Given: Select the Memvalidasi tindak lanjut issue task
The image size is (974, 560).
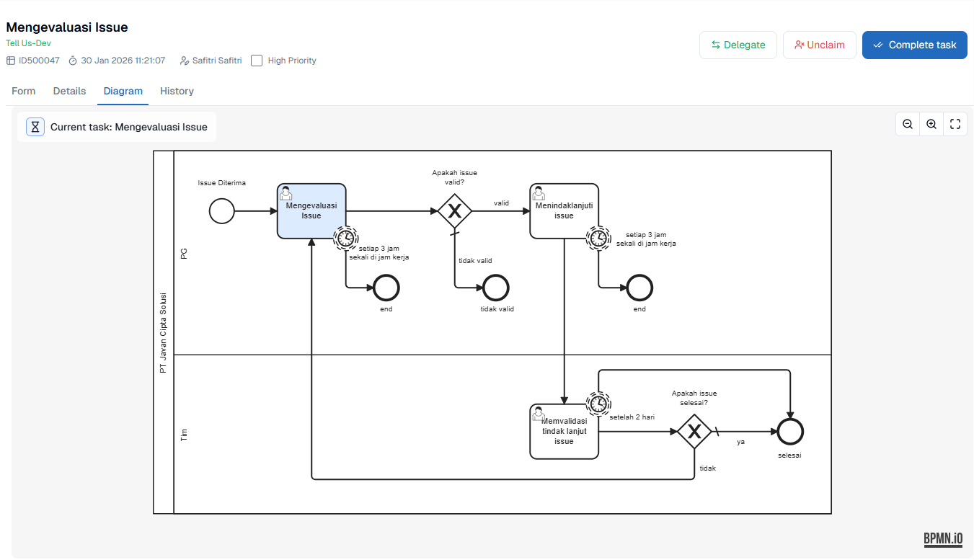Looking at the screenshot, I should [564, 432].
